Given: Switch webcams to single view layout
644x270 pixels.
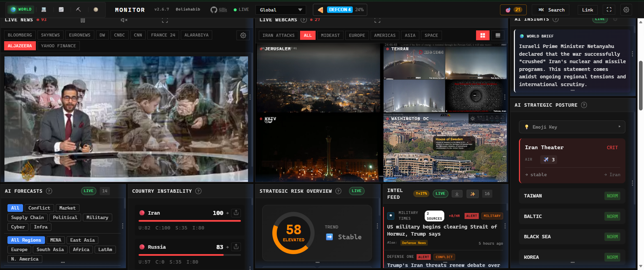Looking at the screenshot, I should 498,36.
